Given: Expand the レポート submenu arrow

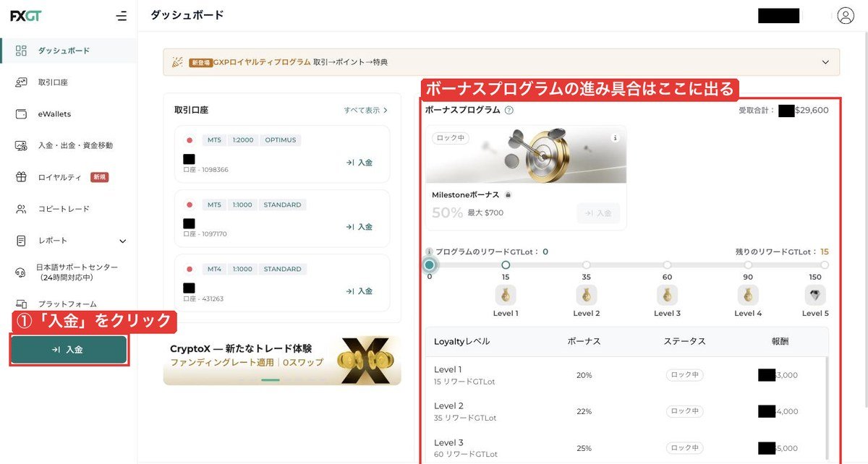Looking at the screenshot, I should pyautogui.click(x=122, y=241).
